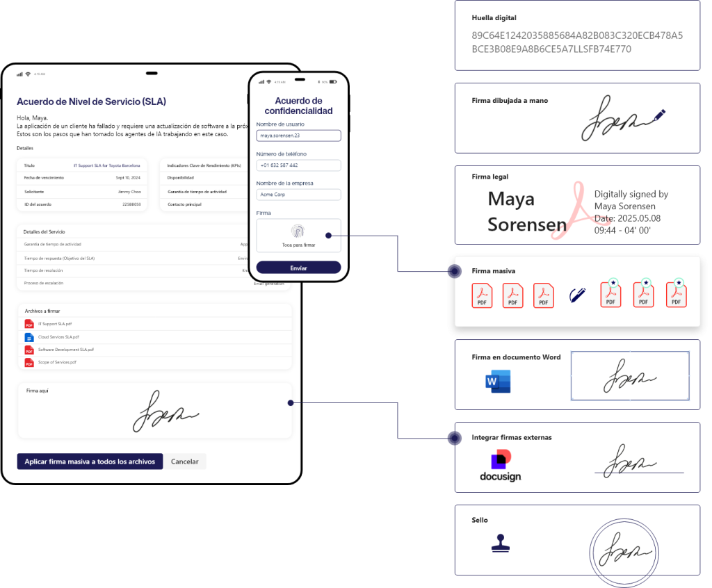
Task: Click the Firma aquí signature box
Action: [x=154, y=411]
